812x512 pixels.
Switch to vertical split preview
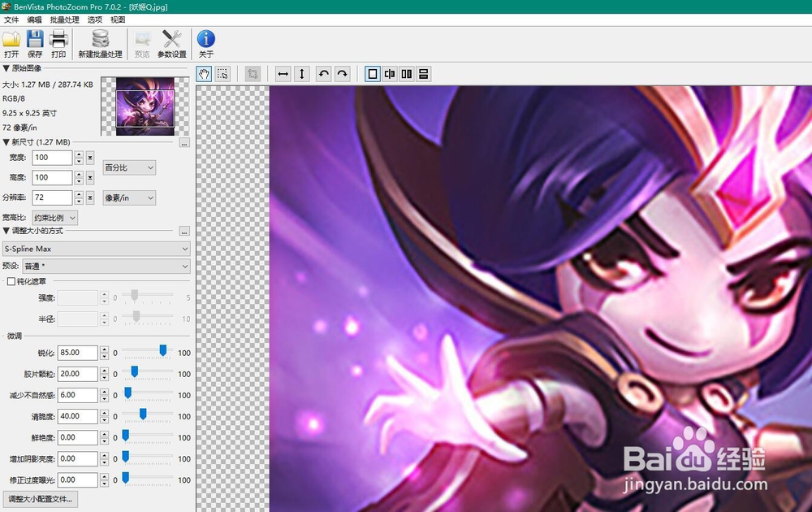coord(390,74)
